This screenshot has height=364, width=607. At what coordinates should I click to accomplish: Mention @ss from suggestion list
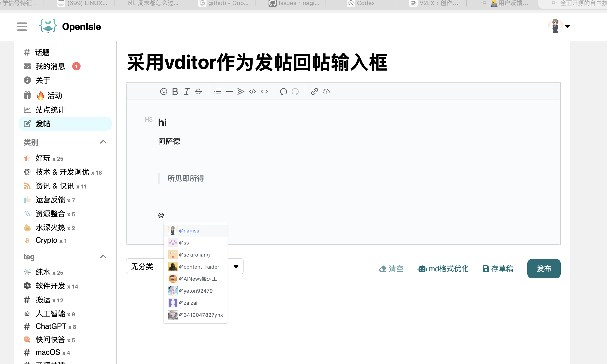[195, 243]
